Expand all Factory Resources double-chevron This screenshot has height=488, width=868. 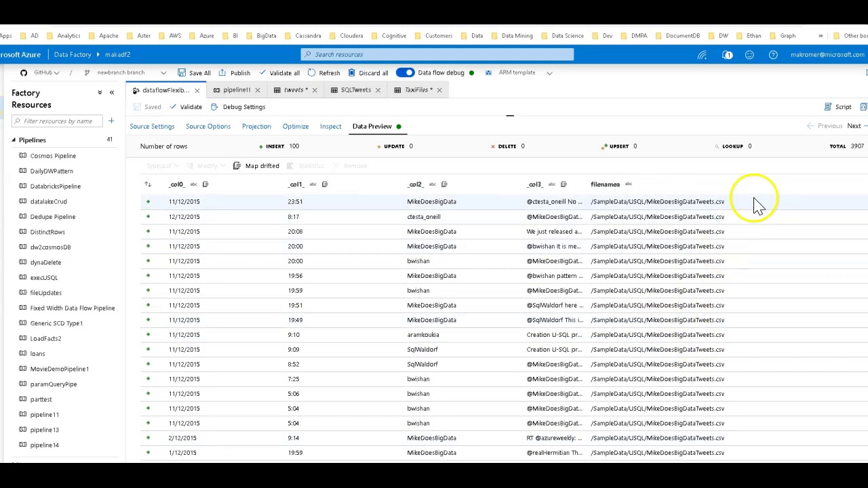pos(100,92)
